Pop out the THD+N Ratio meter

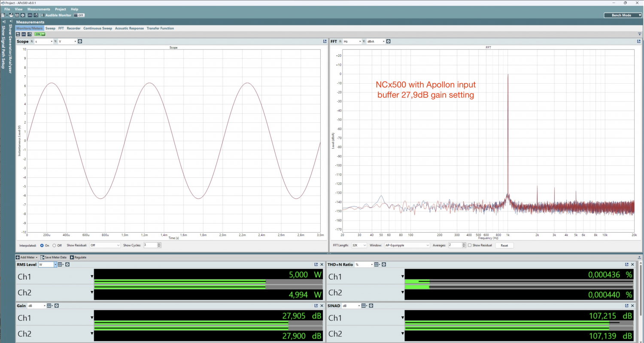pyautogui.click(x=626, y=264)
